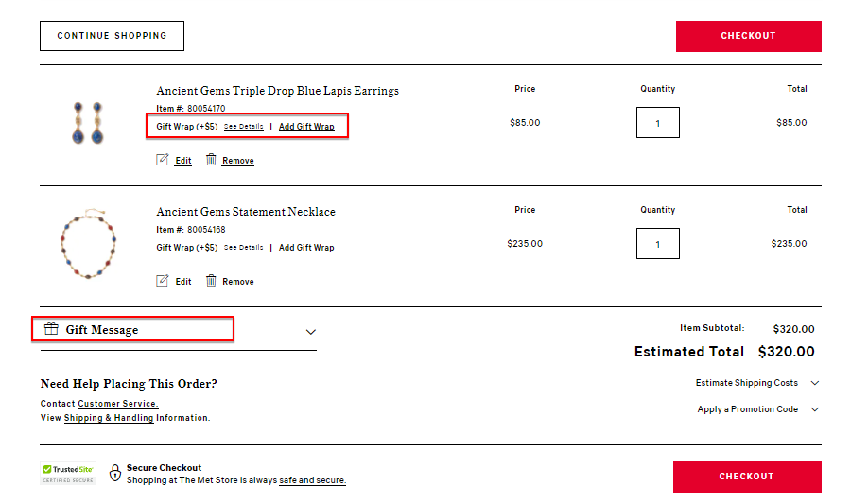Click the trash icon for the Earrings
The image size is (851, 504).
211,160
